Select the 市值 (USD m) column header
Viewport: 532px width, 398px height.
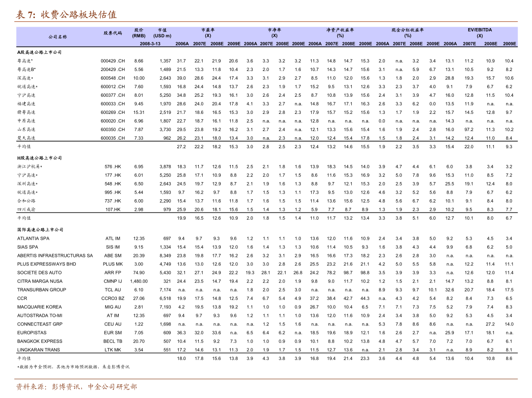pos(162,33)
